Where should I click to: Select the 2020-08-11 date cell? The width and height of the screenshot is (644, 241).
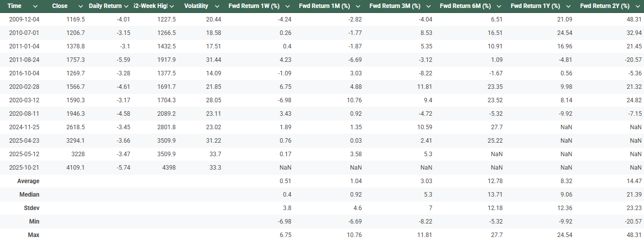coord(24,114)
